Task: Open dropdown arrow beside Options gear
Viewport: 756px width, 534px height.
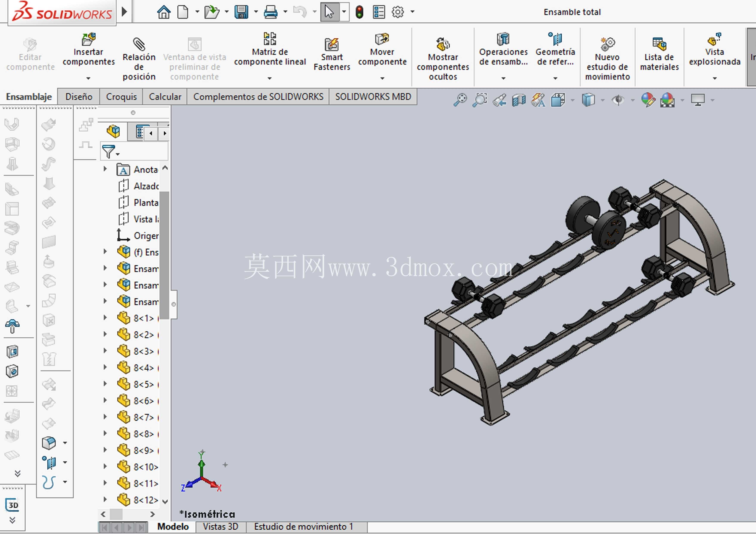Action: point(412,12)
